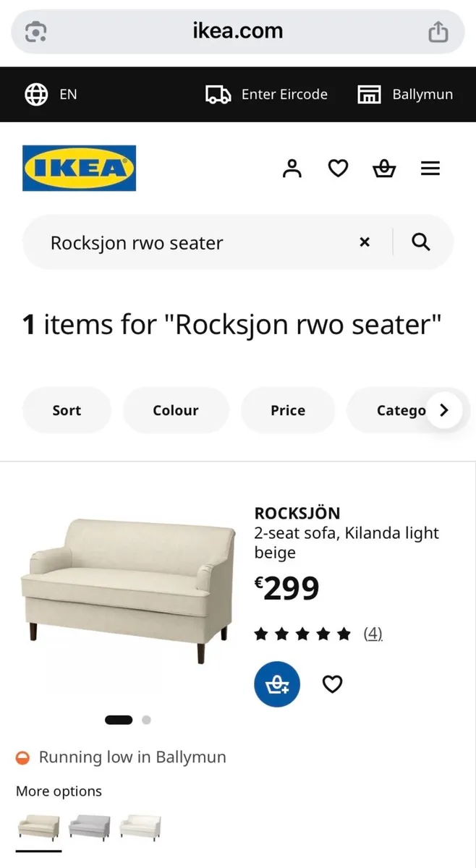This screenshot has width=476, height=868.
Task: Open the Price filter menu
Action: pos(287,409)
